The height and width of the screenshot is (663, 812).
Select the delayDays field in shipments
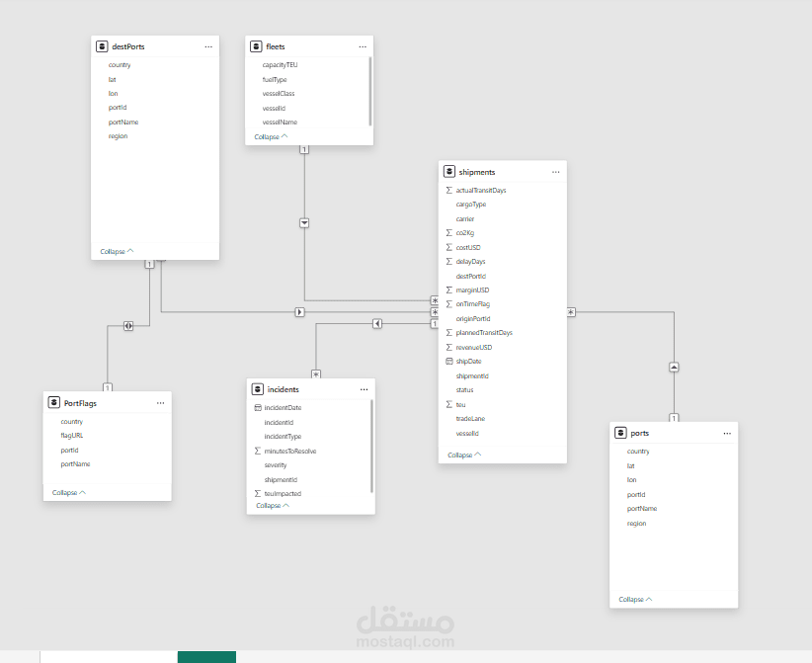pyautogui.click(x=471, y=262)
